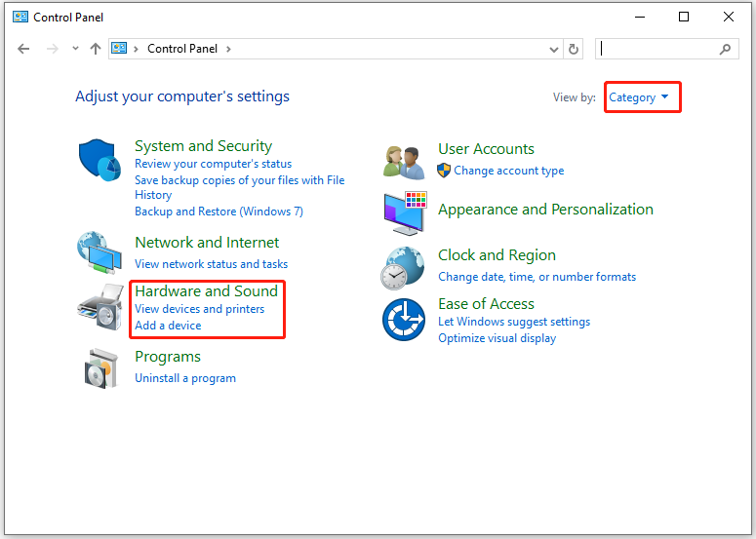Image resolution: width=756 pixels, height=539 pixels.
Task: Click the Control Panel breadcrumb item
Action: (182, 49)
